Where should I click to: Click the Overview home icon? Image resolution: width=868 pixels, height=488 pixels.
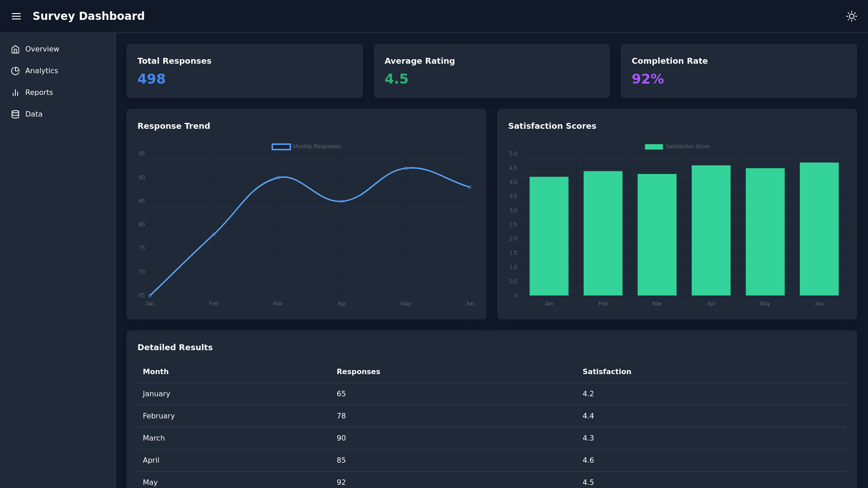pyautogui.click(x=15, y=49)
